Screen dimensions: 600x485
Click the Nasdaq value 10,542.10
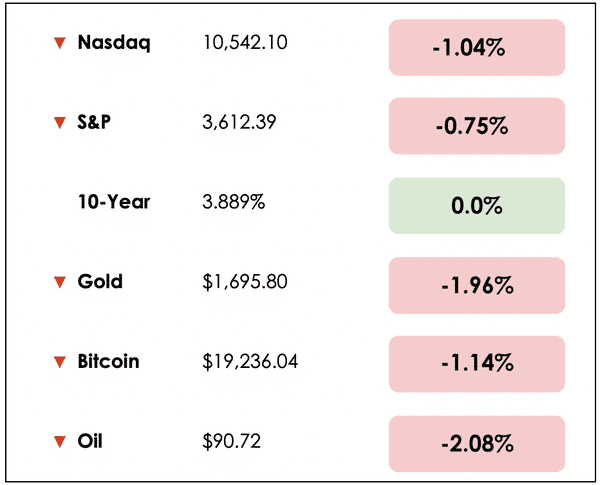[245, 42]
